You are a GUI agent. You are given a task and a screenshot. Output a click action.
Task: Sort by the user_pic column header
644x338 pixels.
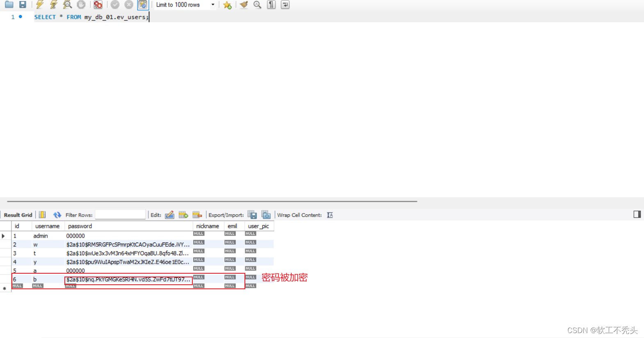tap(259, 226)
